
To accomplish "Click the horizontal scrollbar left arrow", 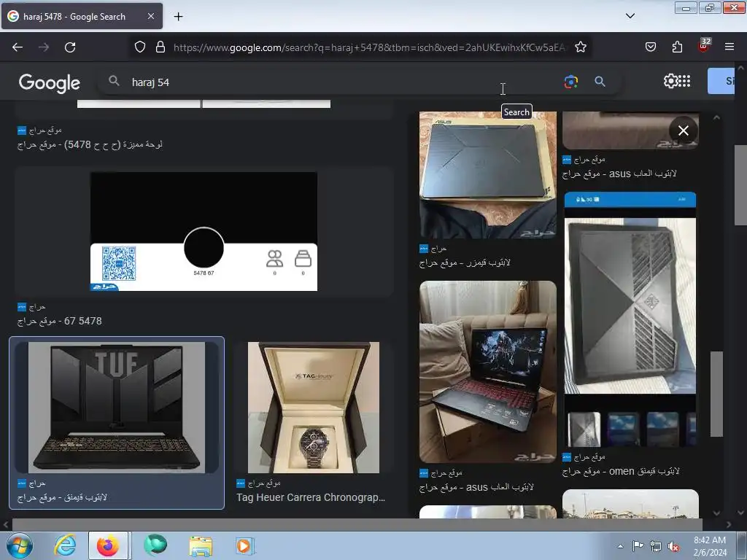I will [x=5, y=525].
